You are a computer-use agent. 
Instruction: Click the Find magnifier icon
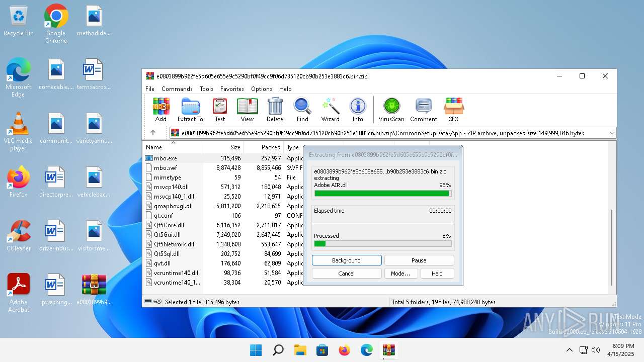coord(302,110)
